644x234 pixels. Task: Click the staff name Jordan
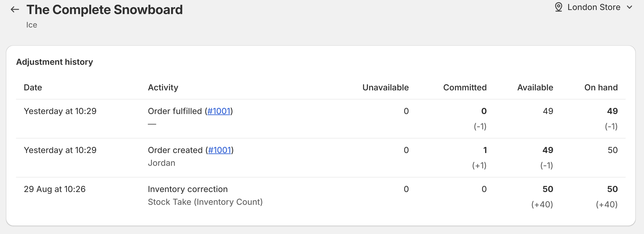(x=162, y=163)
